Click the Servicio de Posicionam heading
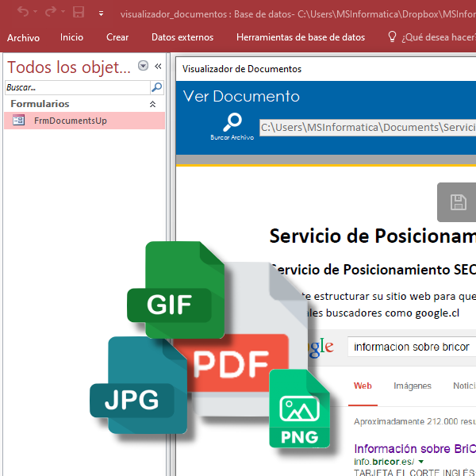The height and width of the screenshot is (476, 476). click(x=373, y=236)
